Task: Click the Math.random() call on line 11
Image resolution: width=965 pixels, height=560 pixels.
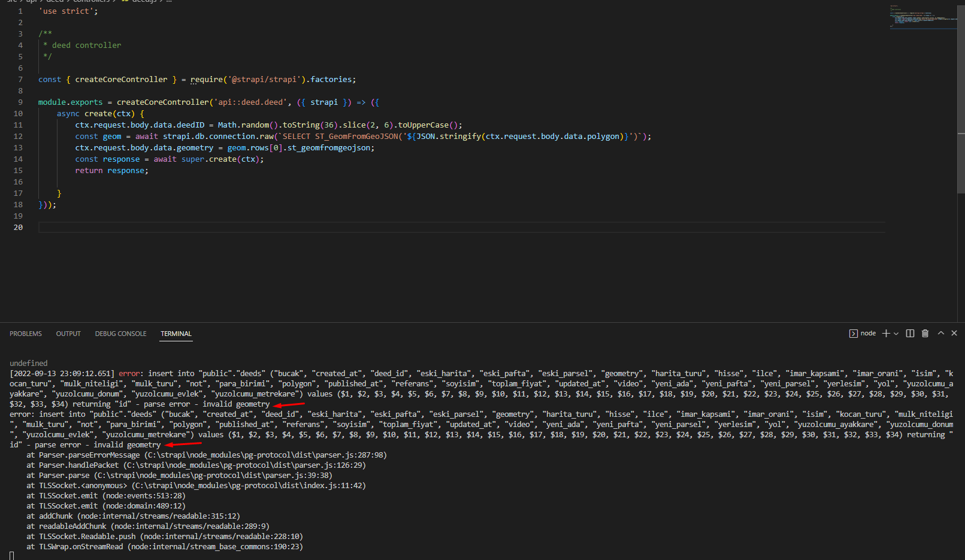Action: click(x=247, y=125)
